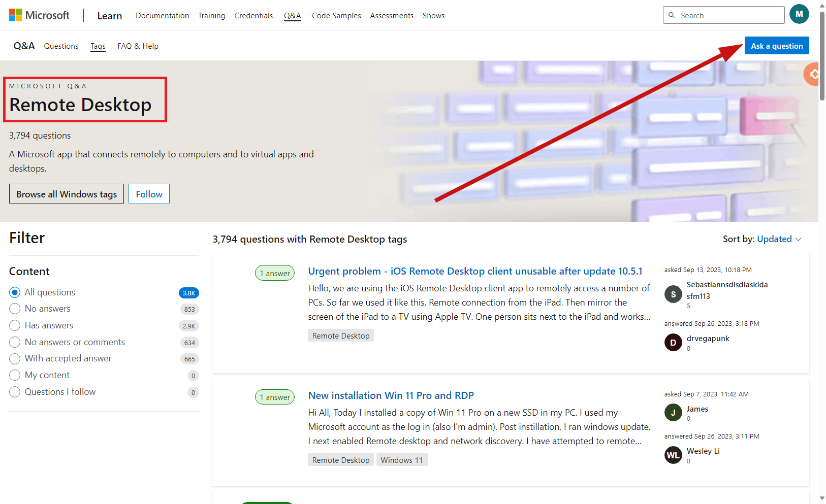Select the Questions I follow filter

coord(15,392)
